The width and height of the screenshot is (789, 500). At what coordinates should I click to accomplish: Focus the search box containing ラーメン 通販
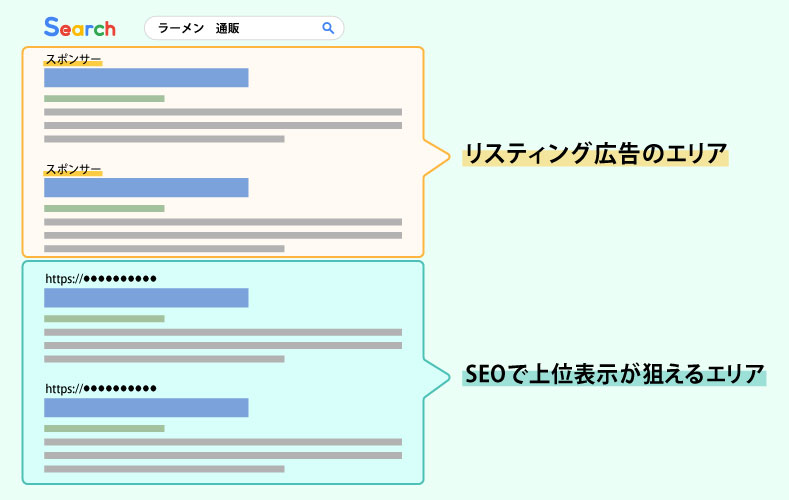point(244,28)
